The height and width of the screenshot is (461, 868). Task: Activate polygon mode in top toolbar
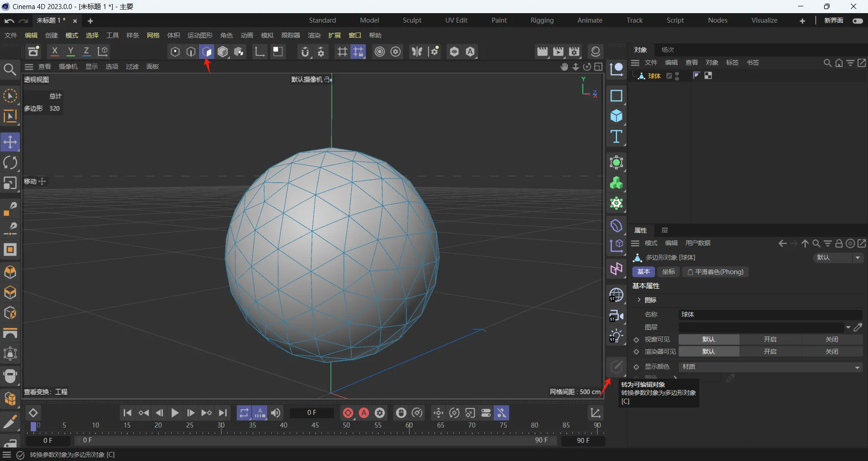(207, 52)
